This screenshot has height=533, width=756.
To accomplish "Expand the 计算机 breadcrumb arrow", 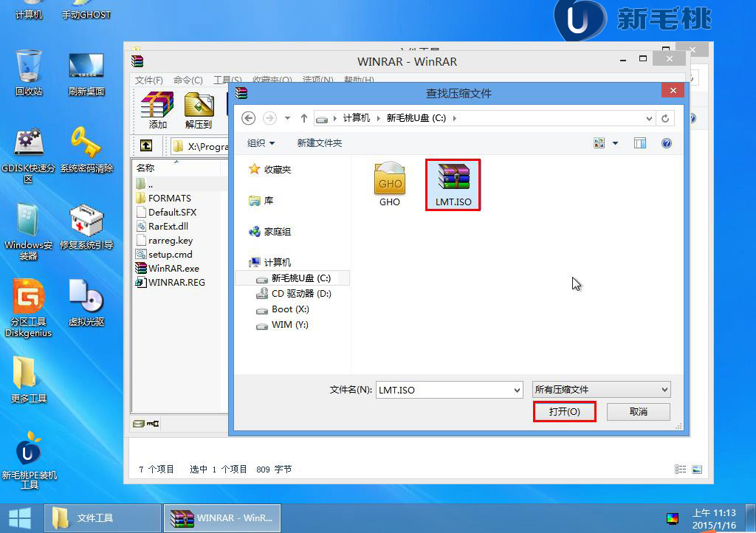I will [x=378, y=118].
